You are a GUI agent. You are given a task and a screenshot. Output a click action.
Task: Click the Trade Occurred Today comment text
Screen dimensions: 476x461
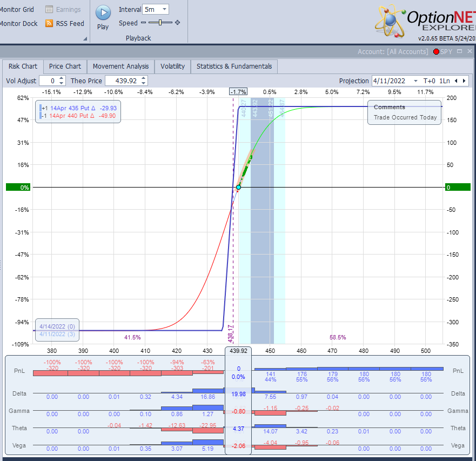coord(405,117)
